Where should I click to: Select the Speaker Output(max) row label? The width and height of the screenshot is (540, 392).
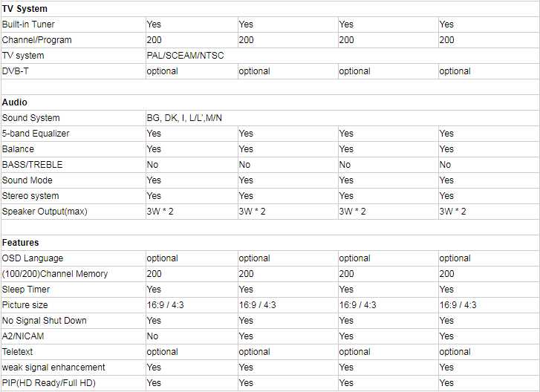tap(45, 212)
